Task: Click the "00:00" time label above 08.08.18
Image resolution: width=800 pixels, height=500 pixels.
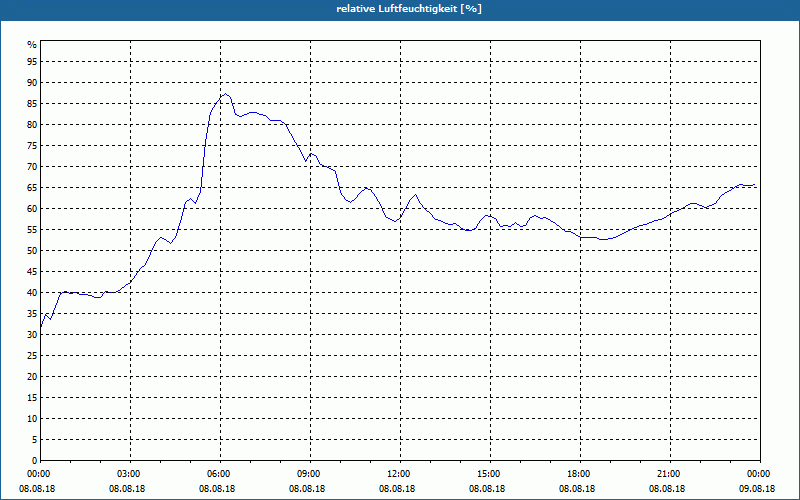Action: pyautogui.click(x=37, y=474)
